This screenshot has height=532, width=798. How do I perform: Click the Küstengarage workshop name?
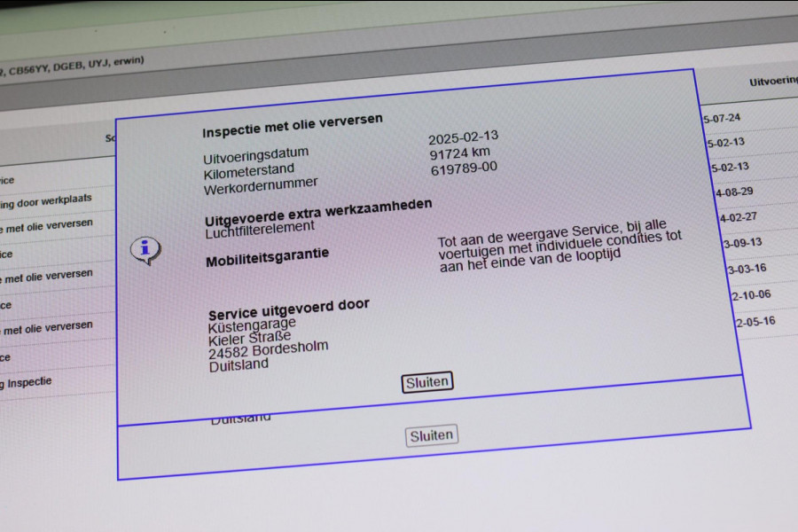pos(253,325)
